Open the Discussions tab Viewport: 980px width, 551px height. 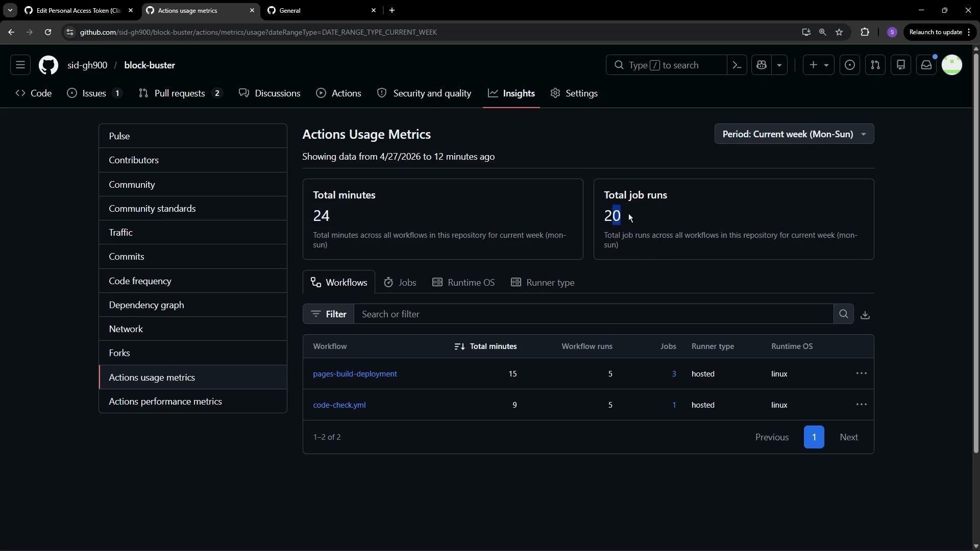pos(269,93)
